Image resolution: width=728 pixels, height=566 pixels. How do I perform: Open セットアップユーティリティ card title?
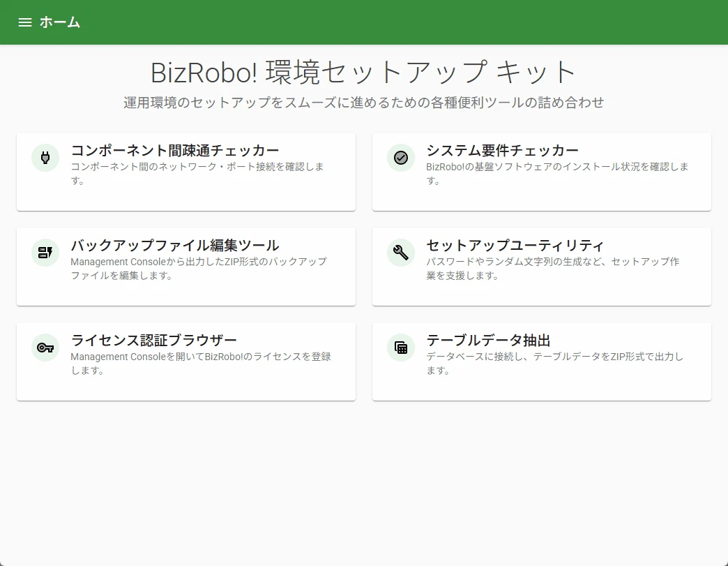click(515, 246)
